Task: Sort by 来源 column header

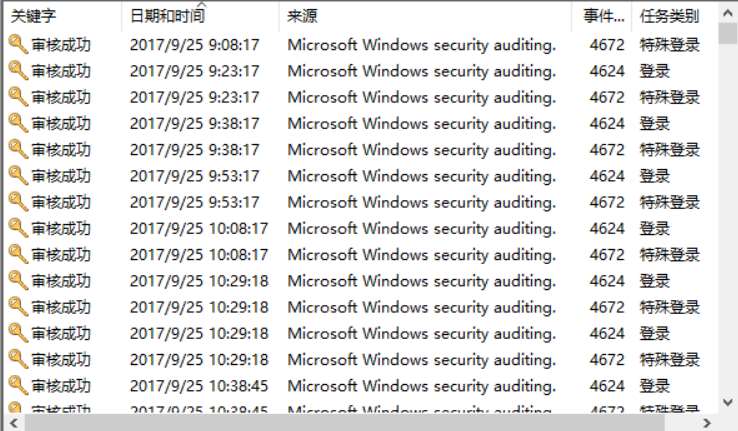Action: (x=425, y=16)
